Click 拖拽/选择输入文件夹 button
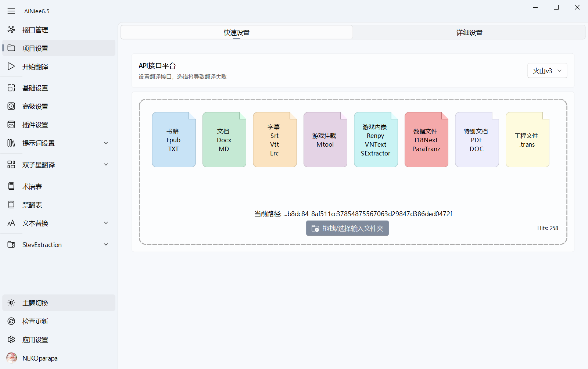The width and height of the screenshot is (588, 369). (x=347, y=228)
